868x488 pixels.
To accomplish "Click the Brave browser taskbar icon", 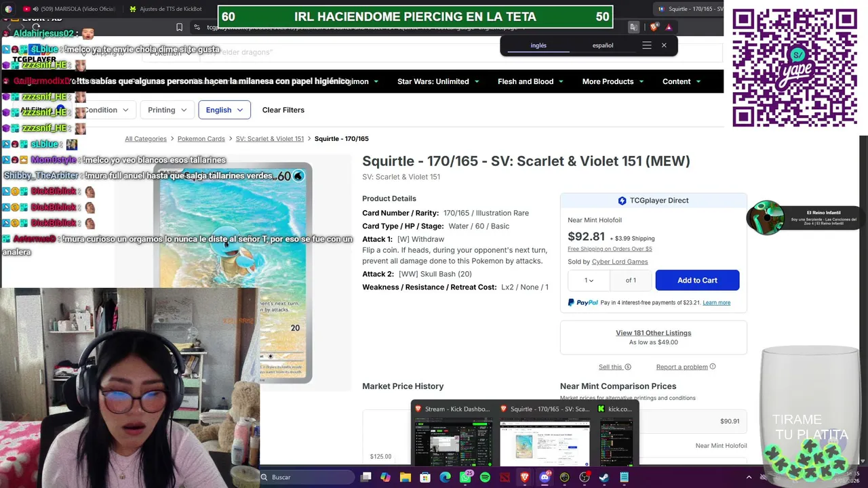I will coord(525,477).
